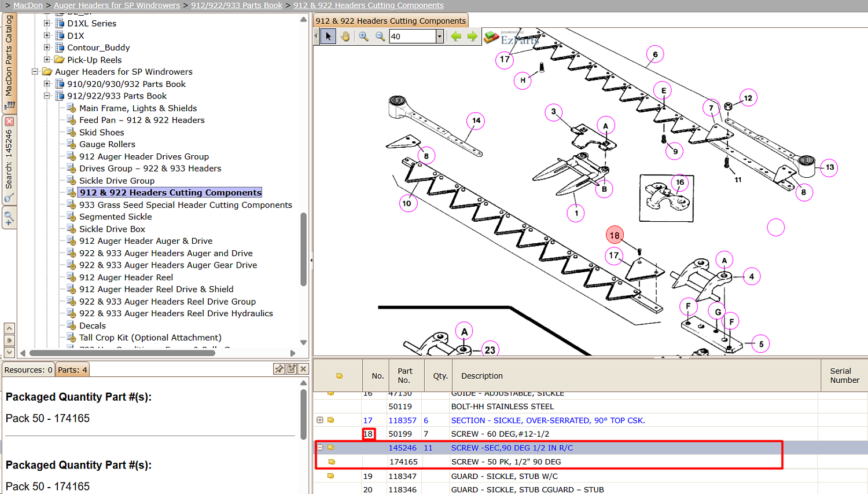
Task: Click the tree's horizontal scrollbar thumb
Action: [122, 353]
